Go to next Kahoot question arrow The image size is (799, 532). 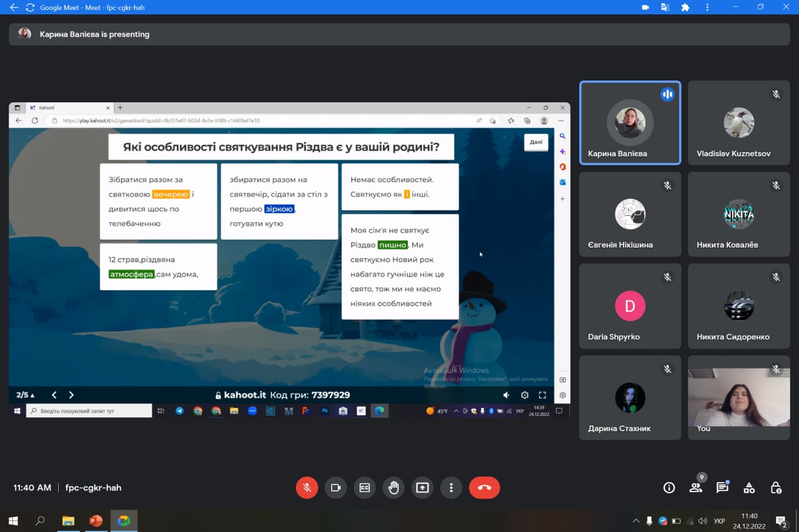pyautogui.click(x=71, y=395)
